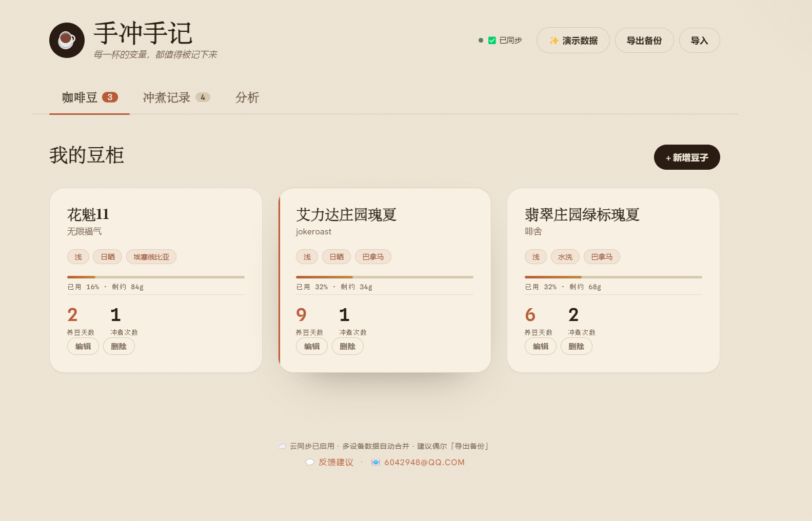Click 日晒 tag on 花魁11 card
The image size is (812, 521).
pos(108,256)
